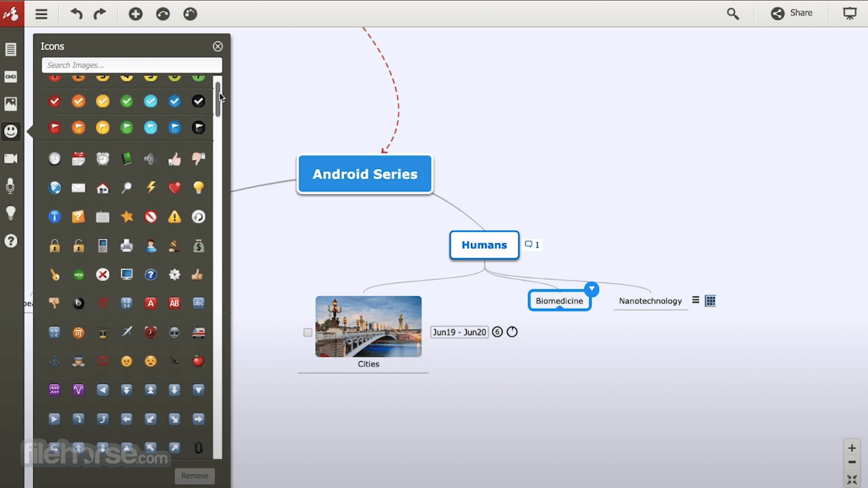The height and width of the screenshot is (488, 868).
Task: Open the theme palette in the top toolbar
Action: click(x=190, y=14)
